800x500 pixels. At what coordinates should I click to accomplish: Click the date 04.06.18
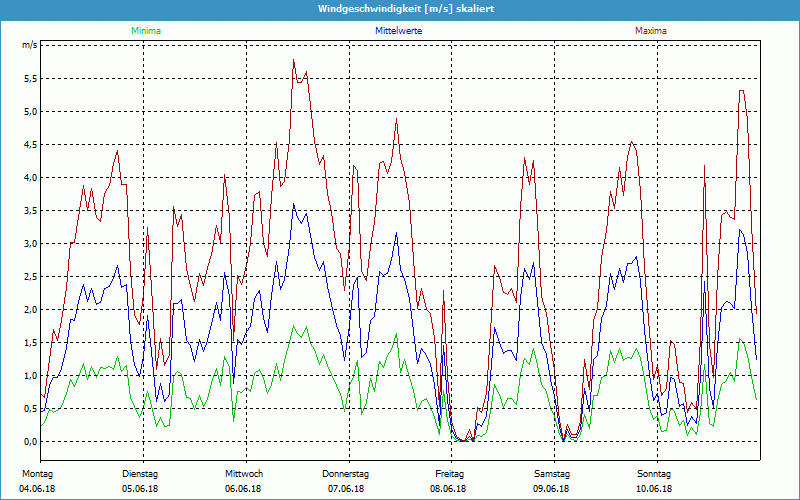(37, 489)
